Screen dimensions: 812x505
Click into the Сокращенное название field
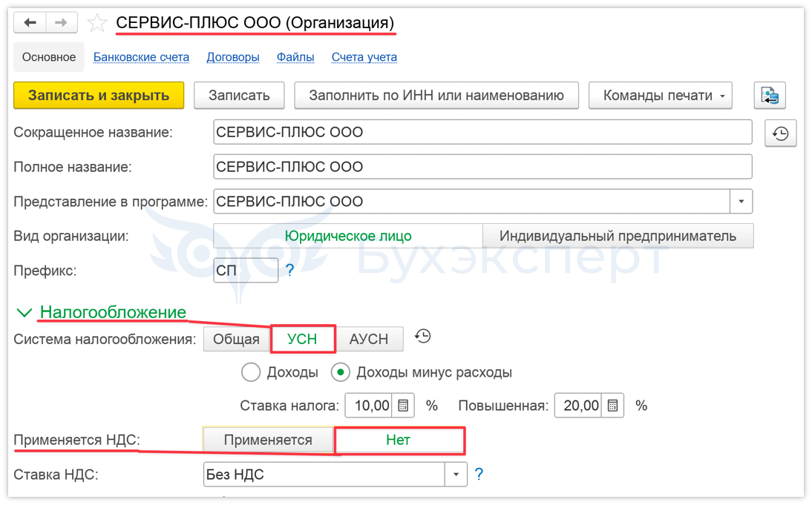[x=482, y=132]
